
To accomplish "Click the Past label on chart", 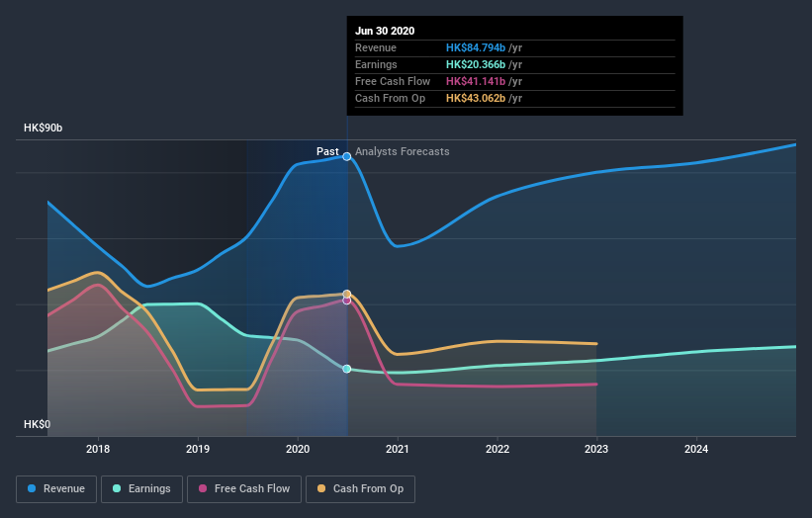I will 327,151.
